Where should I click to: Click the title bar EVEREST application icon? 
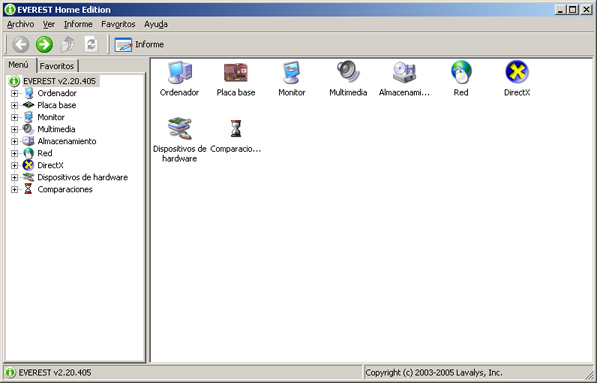10,10
